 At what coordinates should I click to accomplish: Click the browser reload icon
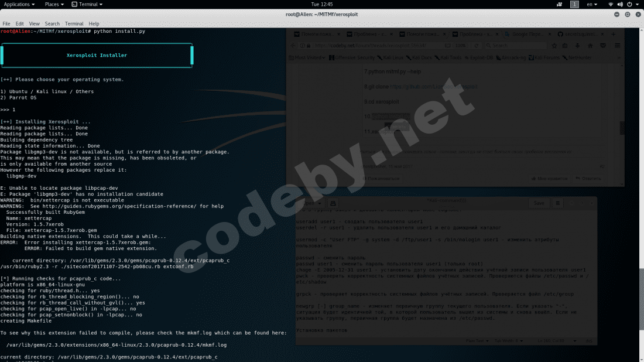click(x=477, y=46)
